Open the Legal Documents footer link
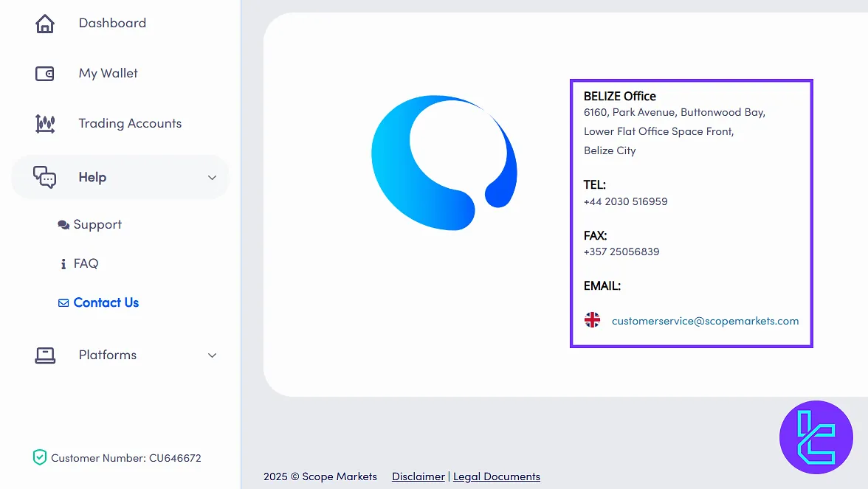868x489 pixels. [497, 476]
